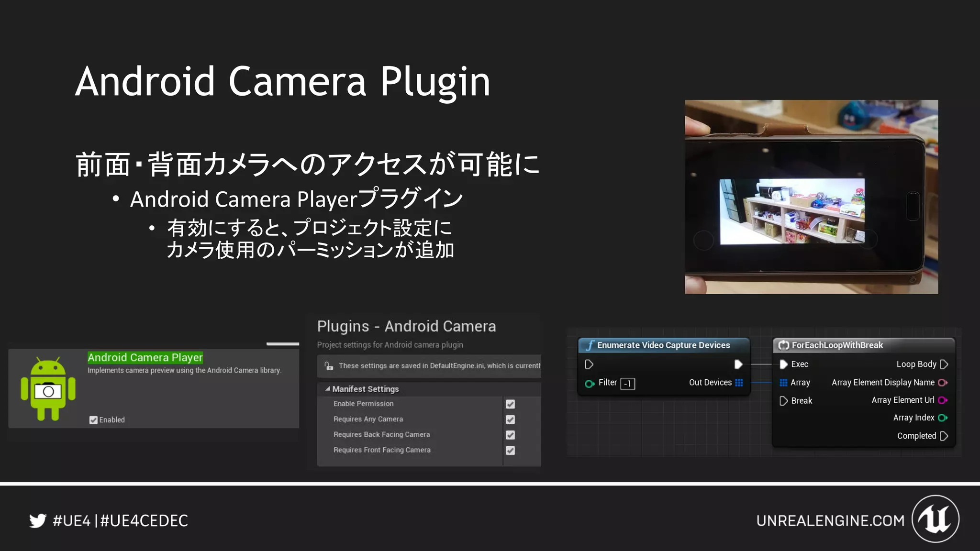Toggle Requires Back Facing Camera checkbox
The height and width of the screenshot is (551, 980).
tap(510, 435)
